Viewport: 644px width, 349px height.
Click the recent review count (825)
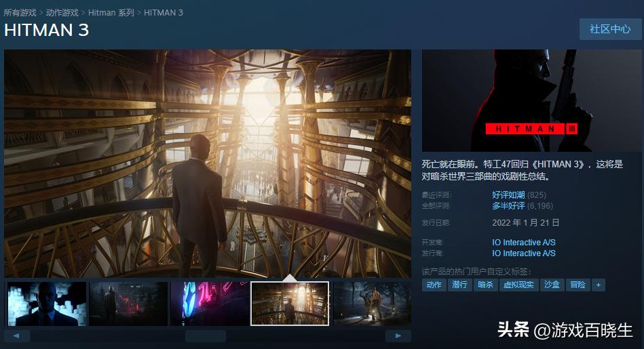[537, 194]
